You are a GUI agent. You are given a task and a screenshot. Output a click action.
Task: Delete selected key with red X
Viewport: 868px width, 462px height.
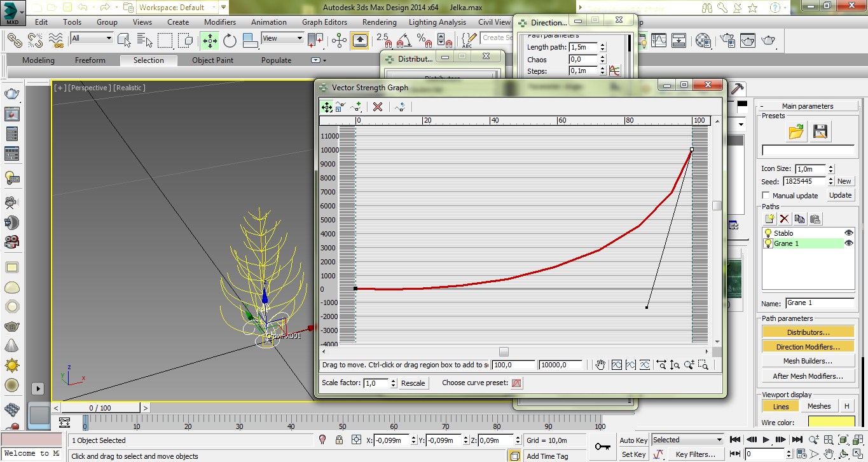378,107
